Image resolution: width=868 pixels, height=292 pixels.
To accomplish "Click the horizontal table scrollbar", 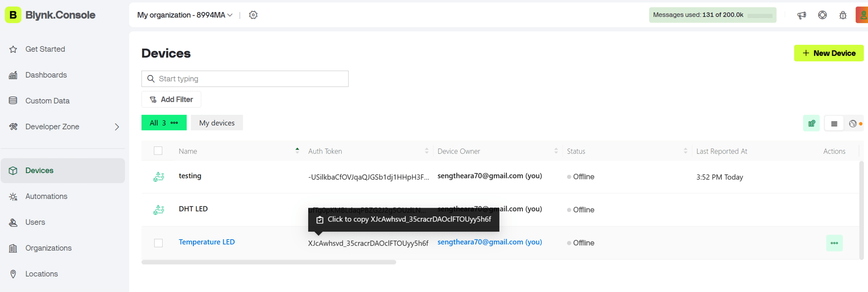I will [x=268, y=262].
